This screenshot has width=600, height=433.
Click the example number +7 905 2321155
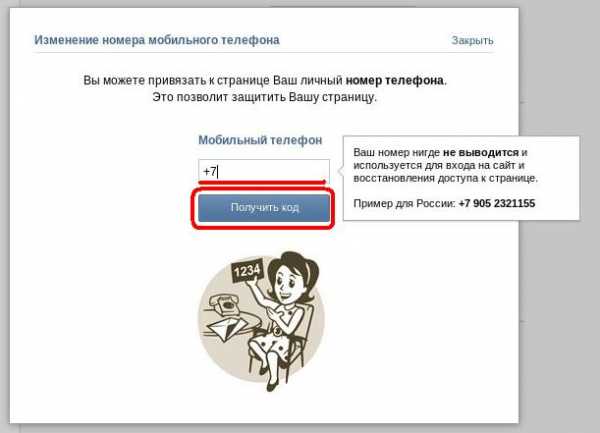[497, 203]
